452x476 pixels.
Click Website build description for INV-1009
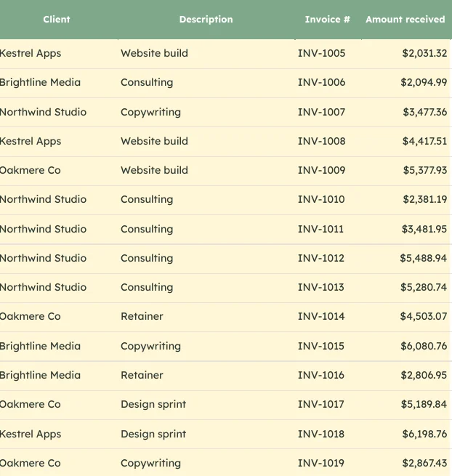155,170
